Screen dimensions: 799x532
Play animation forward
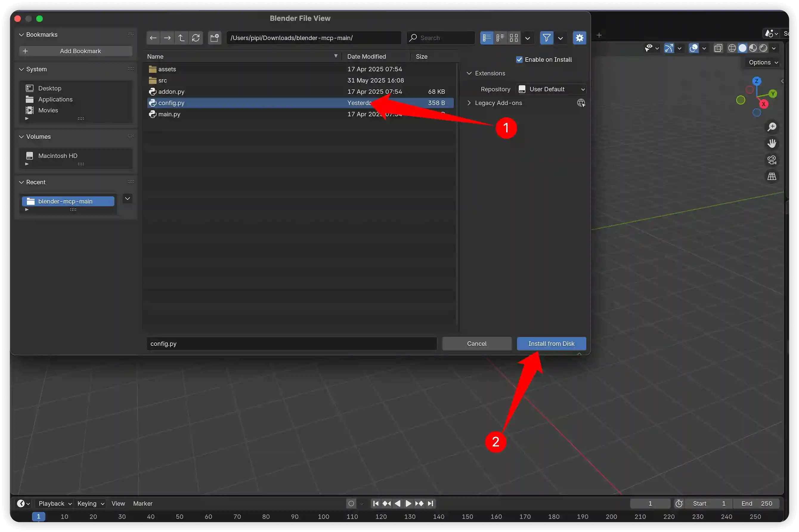coord(408,503)
